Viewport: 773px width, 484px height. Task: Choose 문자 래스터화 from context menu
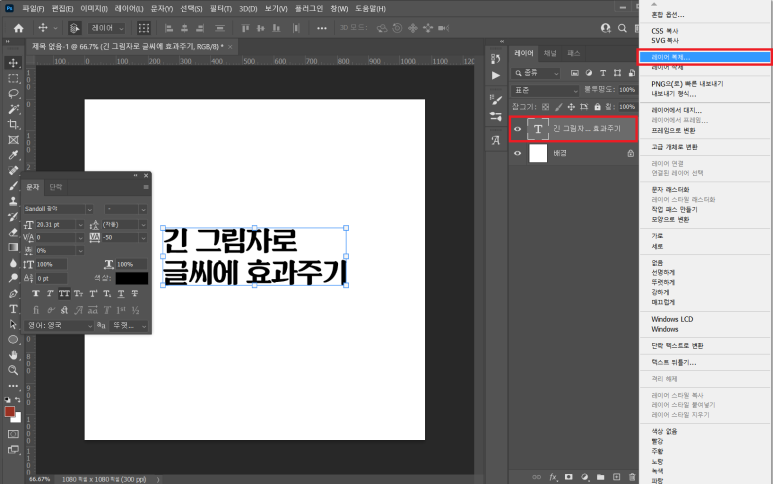(x=670, y=190)
